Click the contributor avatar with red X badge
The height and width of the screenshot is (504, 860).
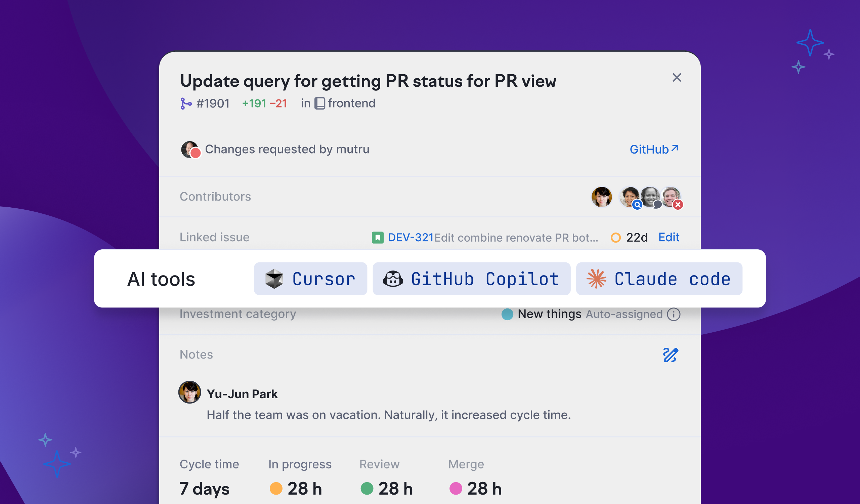tap(671, 197)
